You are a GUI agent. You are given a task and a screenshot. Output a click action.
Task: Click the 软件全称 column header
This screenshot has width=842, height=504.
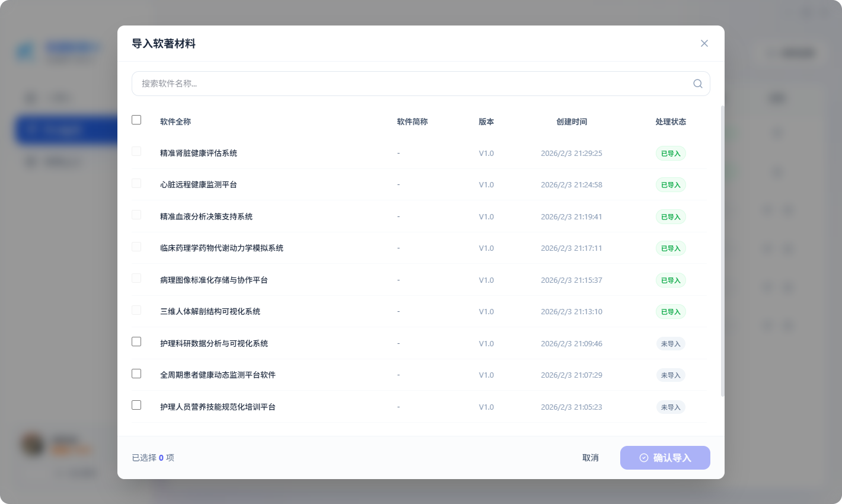(x=175, y=122)
